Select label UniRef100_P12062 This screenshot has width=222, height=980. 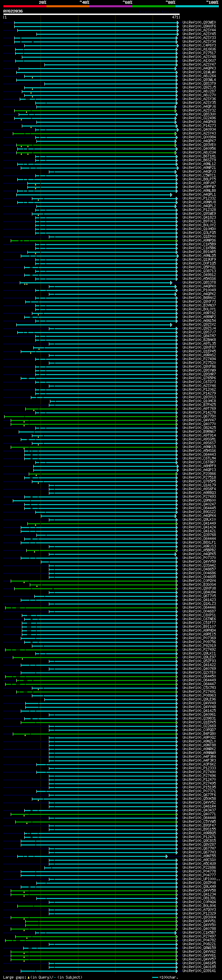point(199,390)
